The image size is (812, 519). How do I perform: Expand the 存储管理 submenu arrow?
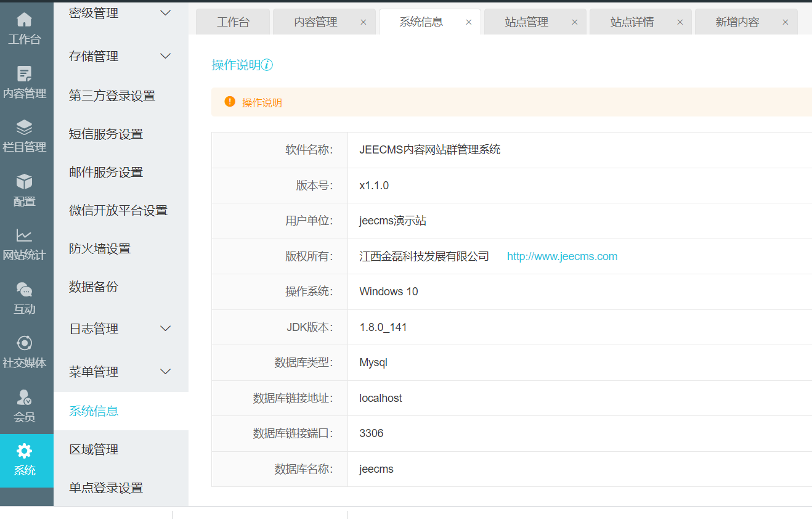pos(166,56)
